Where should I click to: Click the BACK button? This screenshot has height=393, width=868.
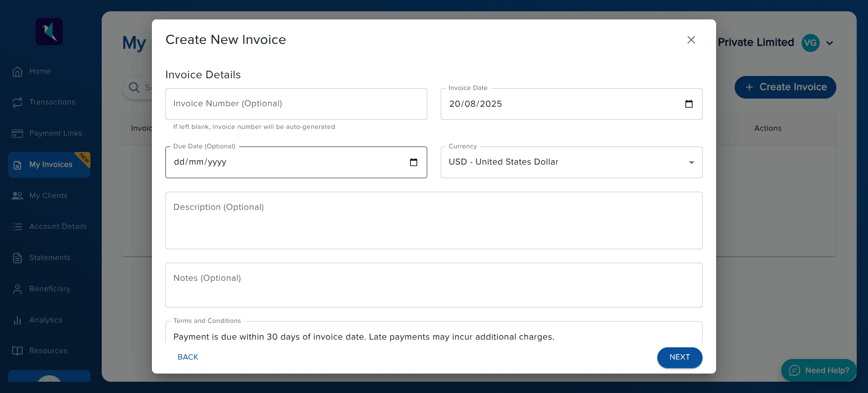(x=188, y=357)
